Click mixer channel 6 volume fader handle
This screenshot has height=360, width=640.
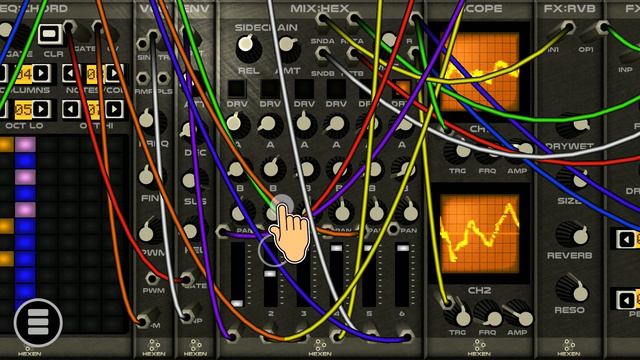(402, 248)
